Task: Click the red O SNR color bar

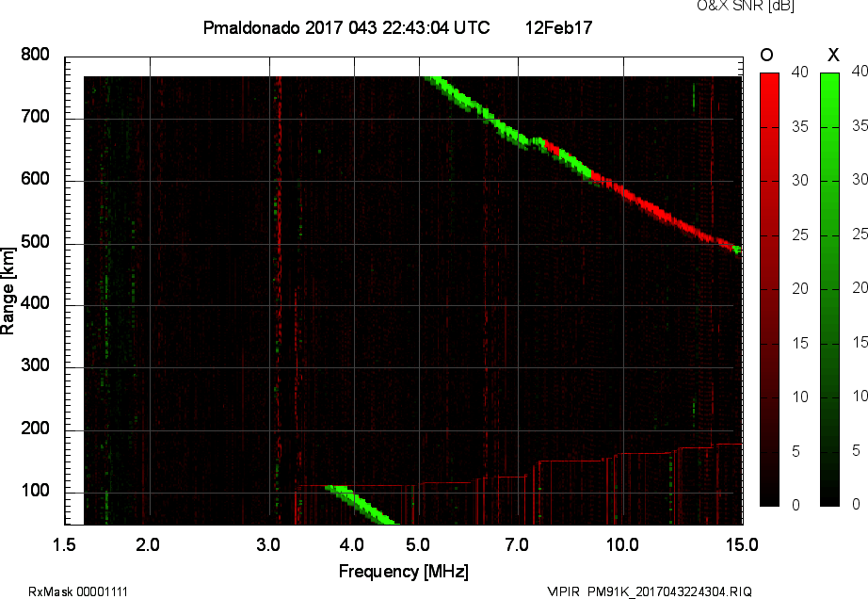Action: coord(769,289)
